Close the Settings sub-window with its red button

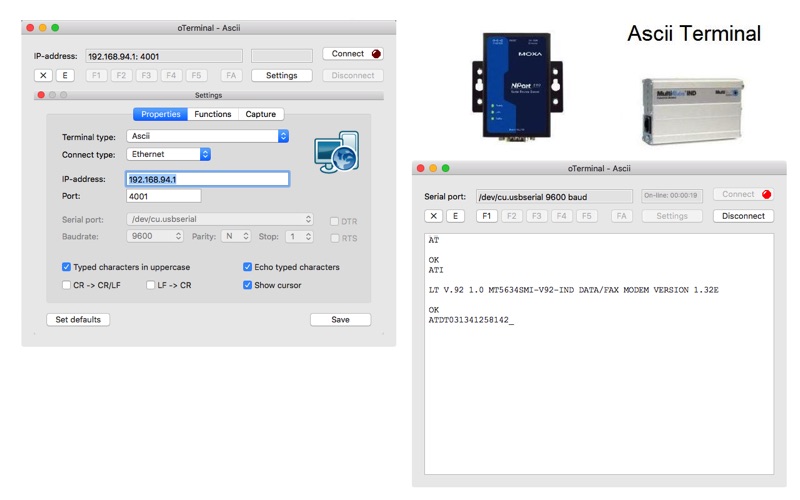[x=41, y=95]
